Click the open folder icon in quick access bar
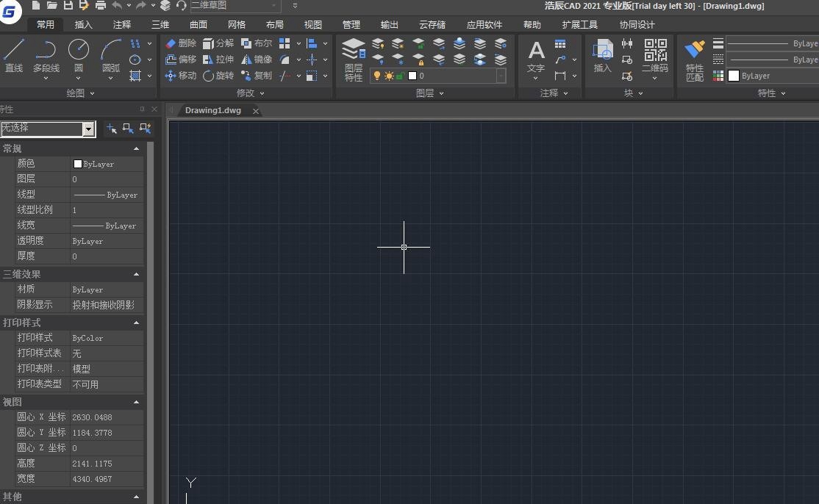The width and height of the screenshot is (819, 504). tap(51, 5)
